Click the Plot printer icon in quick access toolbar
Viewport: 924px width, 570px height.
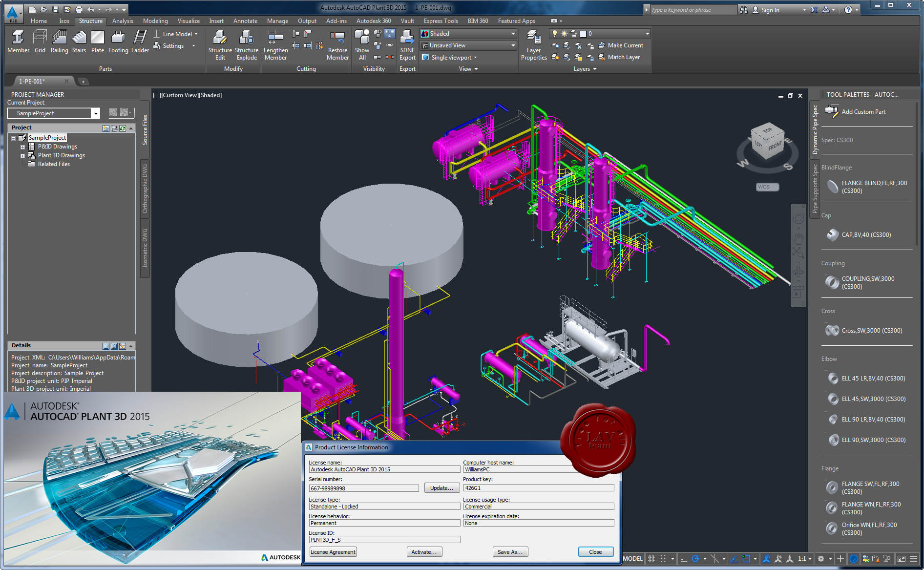pyautogui.click(x=79, y=9)
